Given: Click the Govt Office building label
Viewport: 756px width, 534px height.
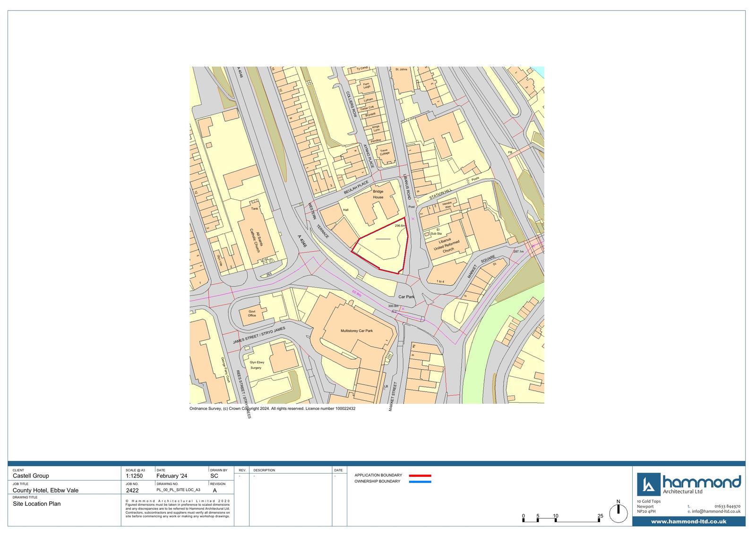Looking at the screenshot, I should (252, 314).
